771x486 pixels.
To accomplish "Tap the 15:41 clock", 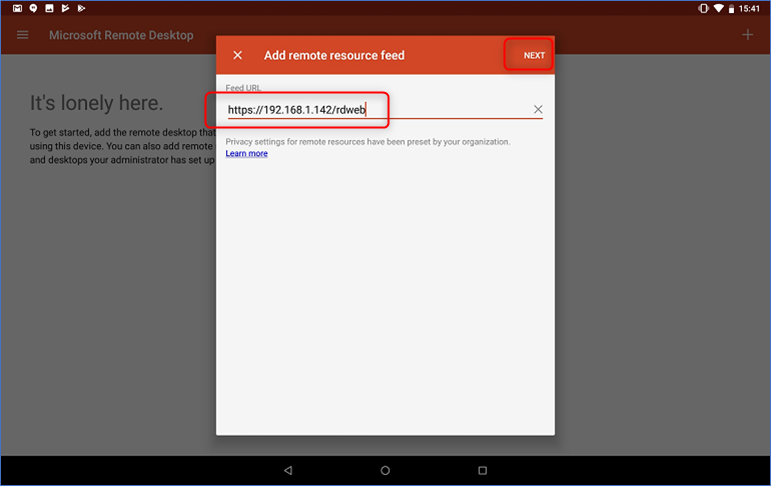I will coord(749,8).
